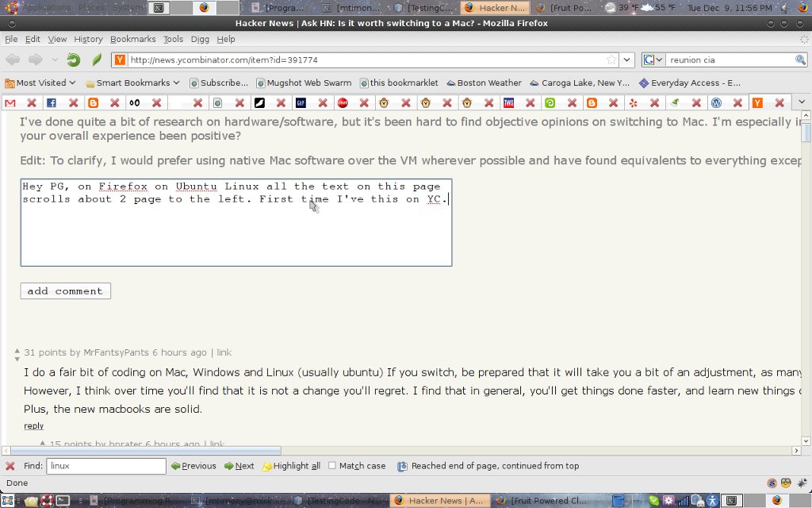This screenshot has height=508, width=812.
Task: Click the green leaf icon beside reload
Action: pyautogui.click(x=96, y=60)
